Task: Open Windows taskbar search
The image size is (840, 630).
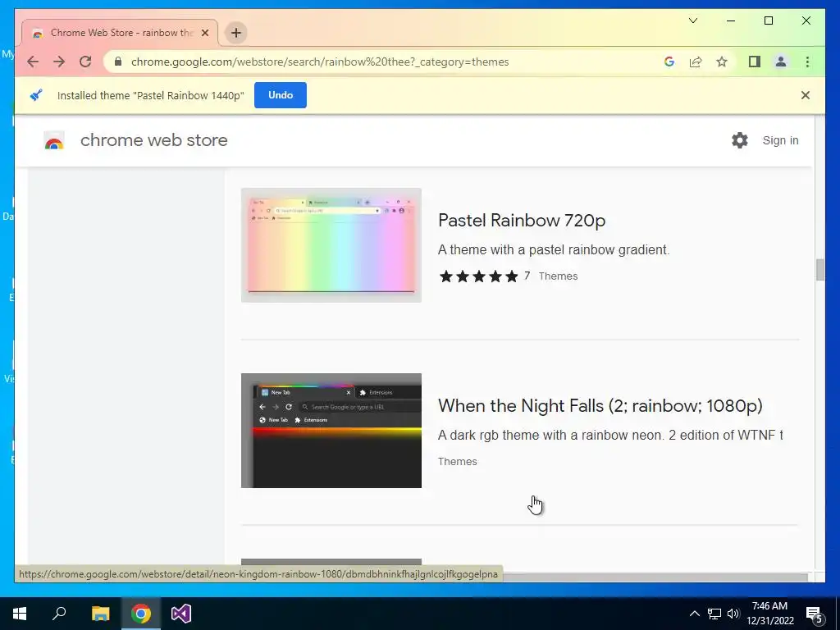Action: click(59, 614)
